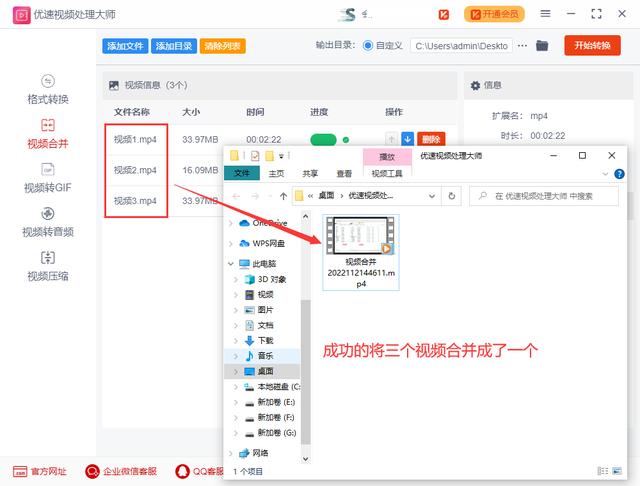Select 视频3.mp4 in the file list

click(135, 201)
